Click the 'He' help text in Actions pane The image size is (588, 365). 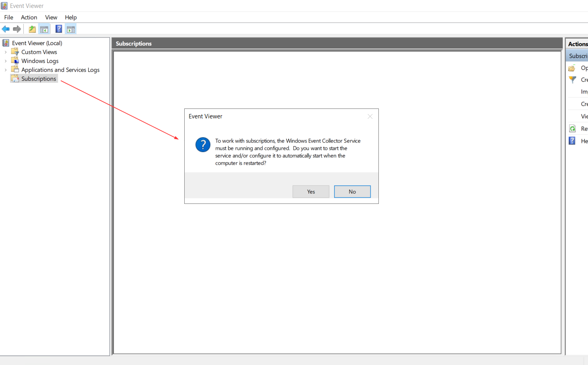pos(584,141)
